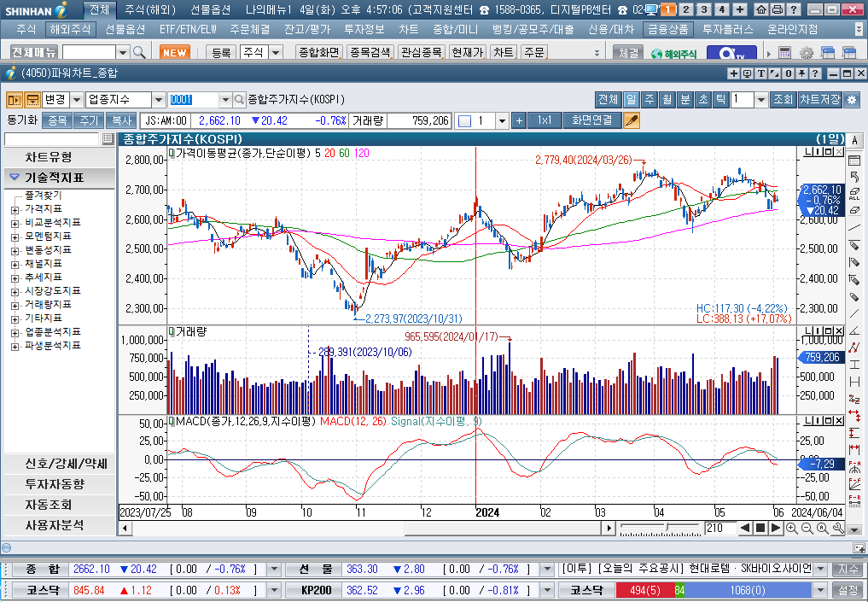This screenshot has height=602, width=868.
Task: Zoom out the chart with minus magnifier
Action: tap(807, 529)
